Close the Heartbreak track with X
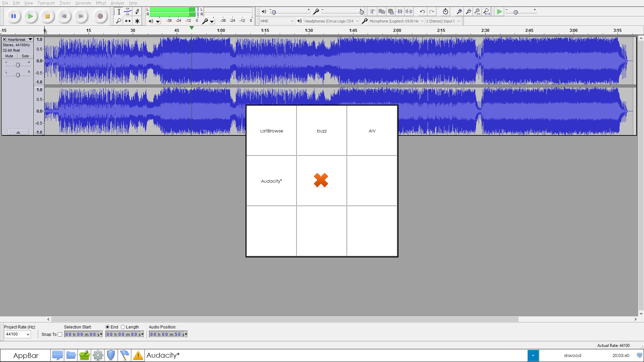The width and height of the screenshot is (644, 362). 4,39
